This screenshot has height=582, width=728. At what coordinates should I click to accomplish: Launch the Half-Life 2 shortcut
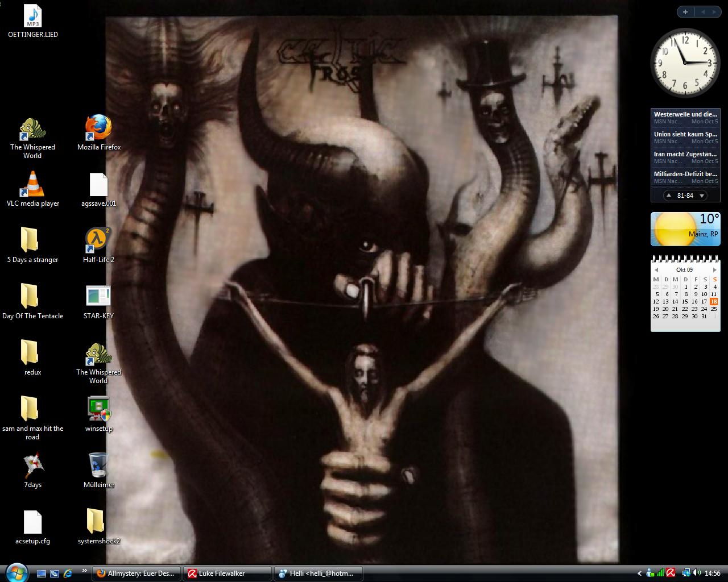pyautogui.click(x=98, y=240)
